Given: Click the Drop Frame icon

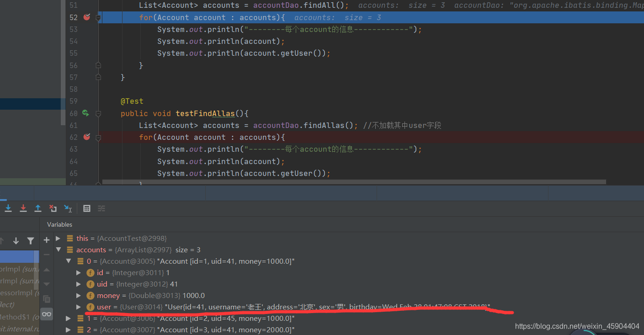Looking at the screenshot, I should [x=53, y=208].
